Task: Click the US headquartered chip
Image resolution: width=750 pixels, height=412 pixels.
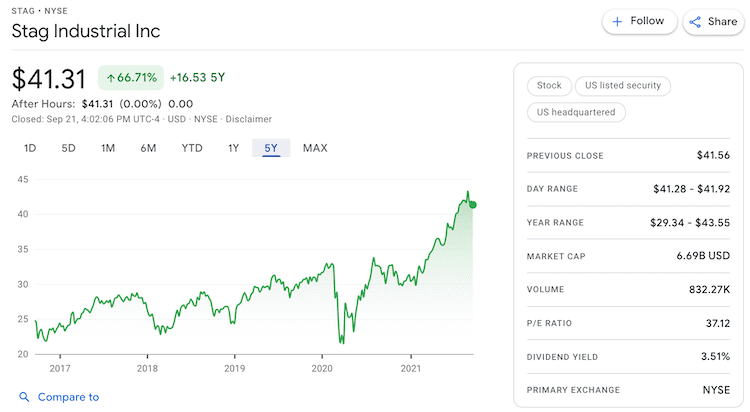Action: click(x=576, y=112)
